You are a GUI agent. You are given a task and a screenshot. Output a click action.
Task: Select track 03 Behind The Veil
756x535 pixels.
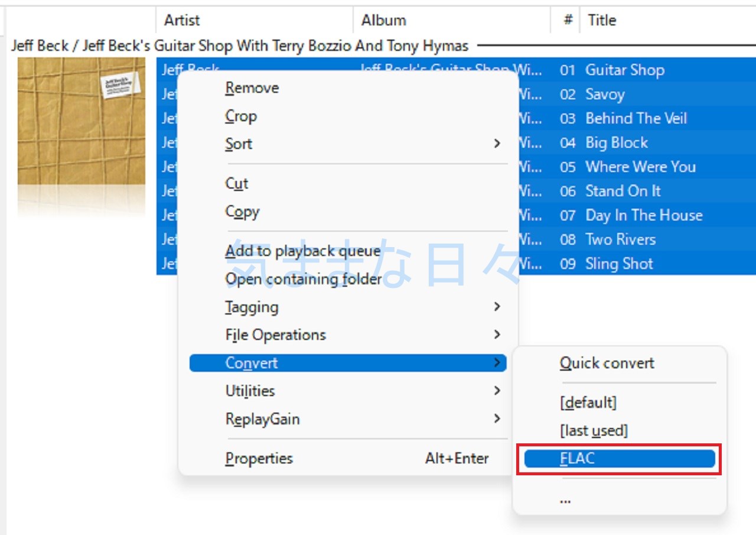(636, 118)
